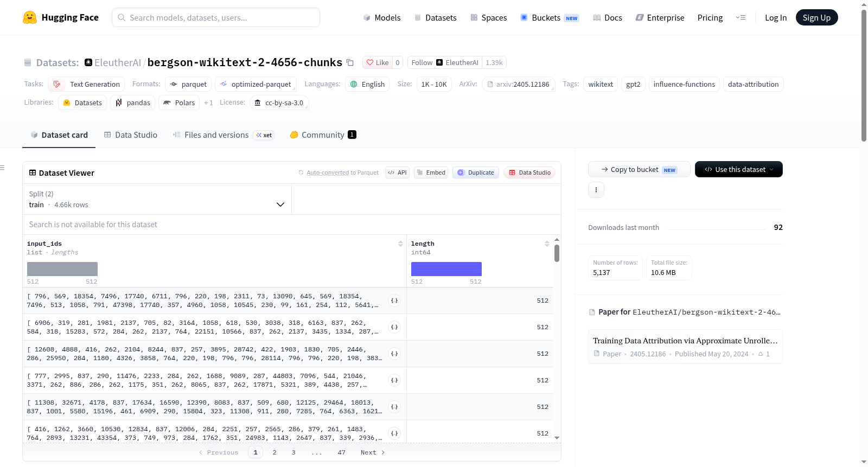Expand braces icon for row starting 12608
The height and width of the screenshot is (467, 868).
tap(394, 354)
